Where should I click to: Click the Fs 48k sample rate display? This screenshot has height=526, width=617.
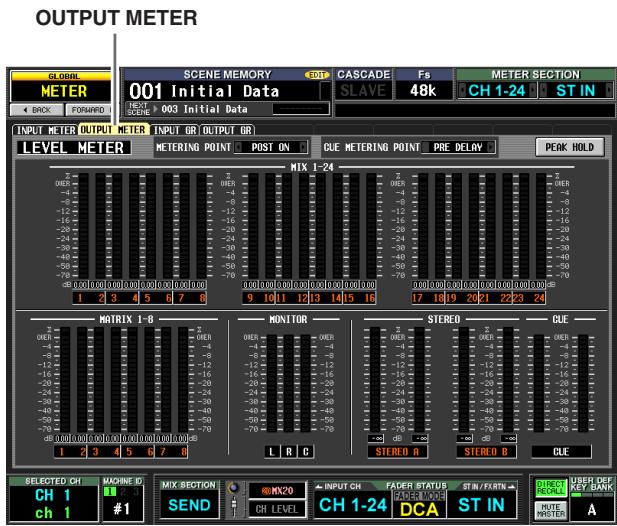click(x=424, y=91)
